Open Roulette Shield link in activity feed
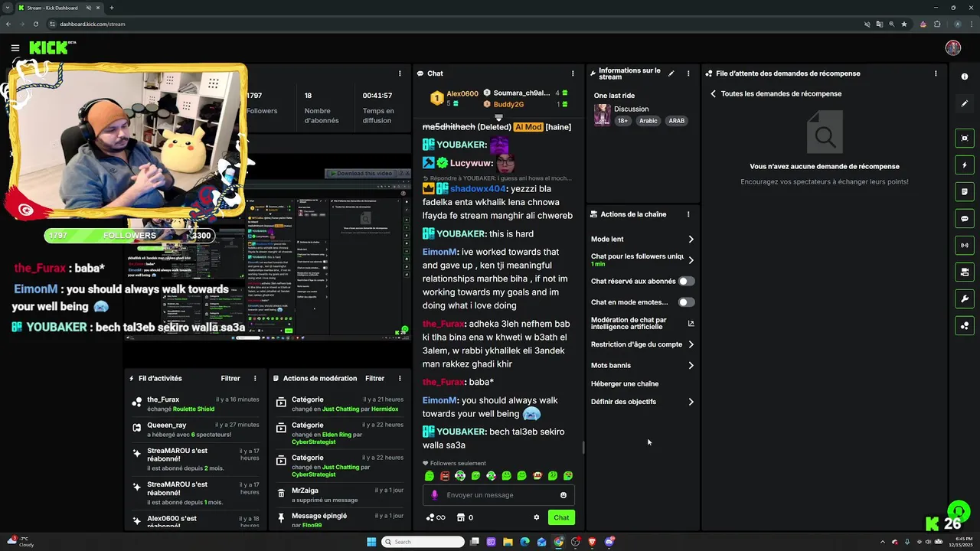 pyautogui.click(x=194, y=409)
